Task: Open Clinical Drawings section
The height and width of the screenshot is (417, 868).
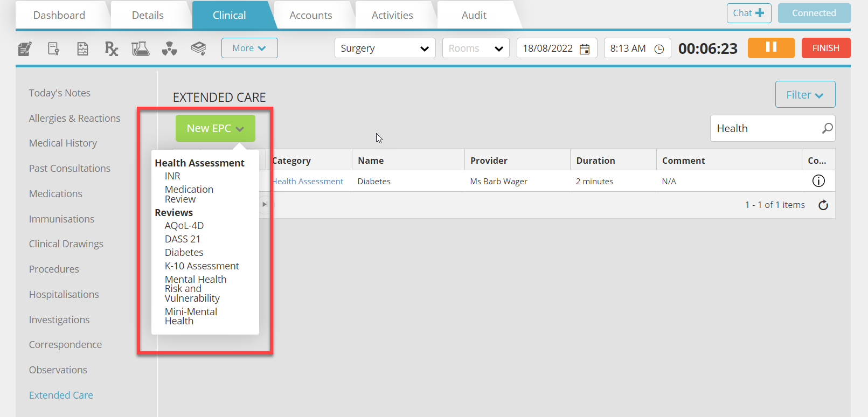Action: 66,244
